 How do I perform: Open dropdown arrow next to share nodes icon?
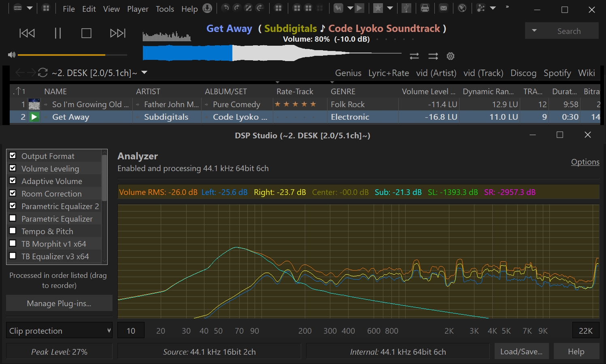pos(493,8)
